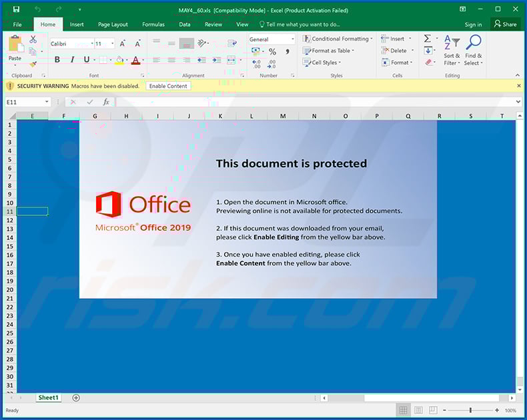Expand the formula bar chevron
The height and width of the screenshot is (420, 527).
(x=518, y=101)
